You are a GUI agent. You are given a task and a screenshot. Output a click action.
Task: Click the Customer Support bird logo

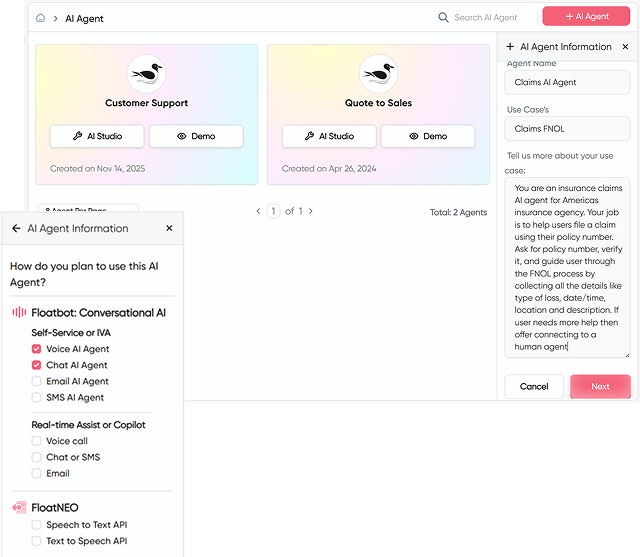click(x=147, y=74)
